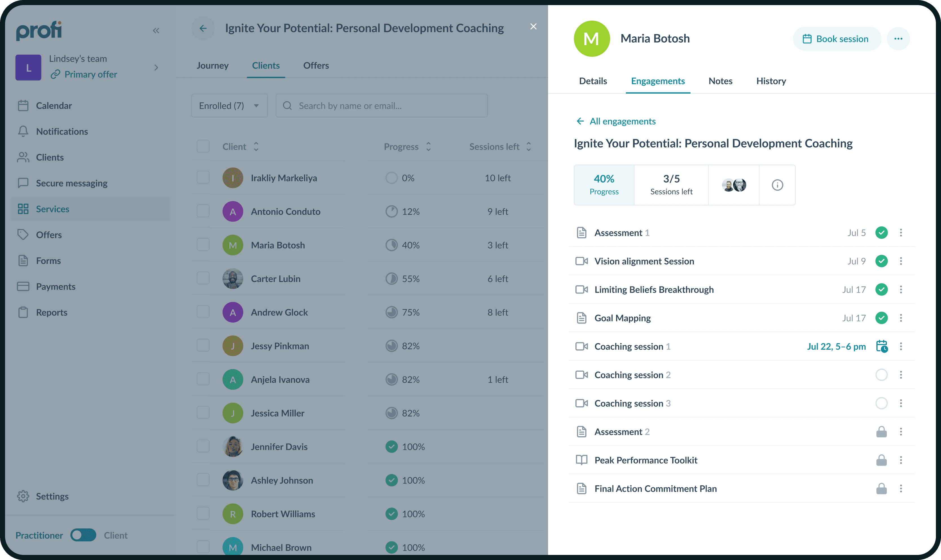This screenshot has height=560, width=941.
Task: Open the Journey tab
Action: coord(212,65)
